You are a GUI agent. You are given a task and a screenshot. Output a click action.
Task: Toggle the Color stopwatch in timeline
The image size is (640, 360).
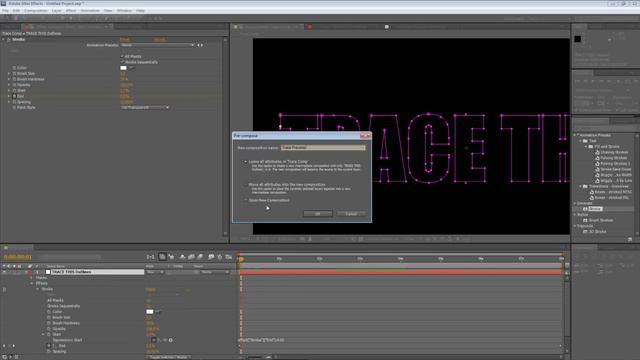coord(49,312)
